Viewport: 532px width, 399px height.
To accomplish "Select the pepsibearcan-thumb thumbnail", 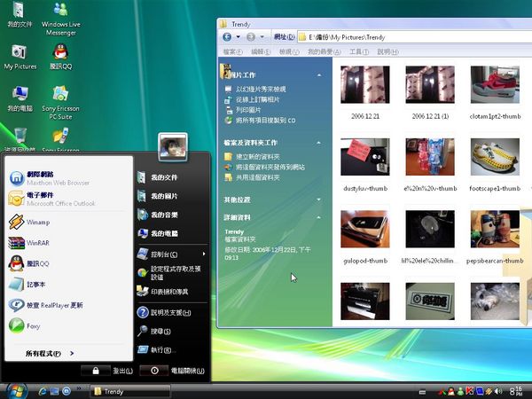I will click(x=495, y=229).
